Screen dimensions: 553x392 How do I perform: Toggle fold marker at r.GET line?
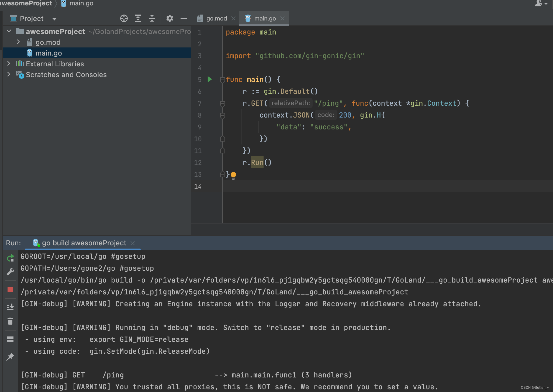coord(222,103)
